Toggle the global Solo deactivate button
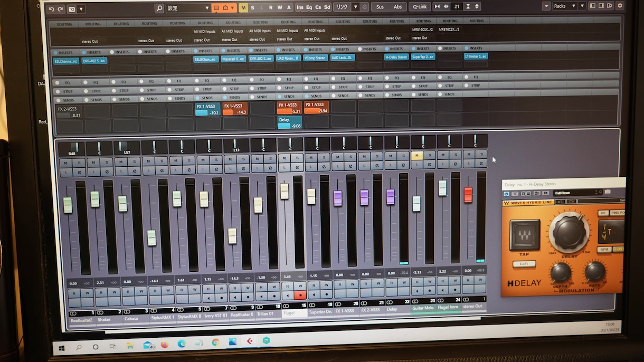The image size is (644, 362). 252,7
